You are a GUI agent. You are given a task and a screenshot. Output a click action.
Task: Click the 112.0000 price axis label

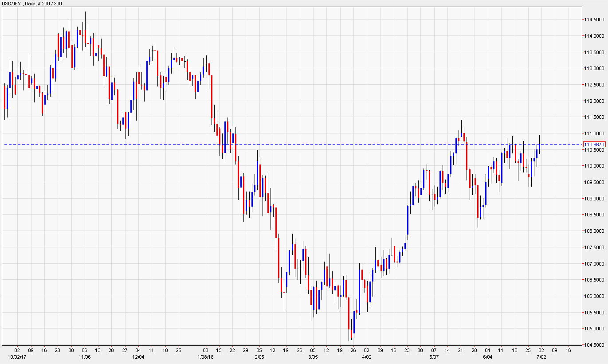pyautogui.click(x=594, y=101)
